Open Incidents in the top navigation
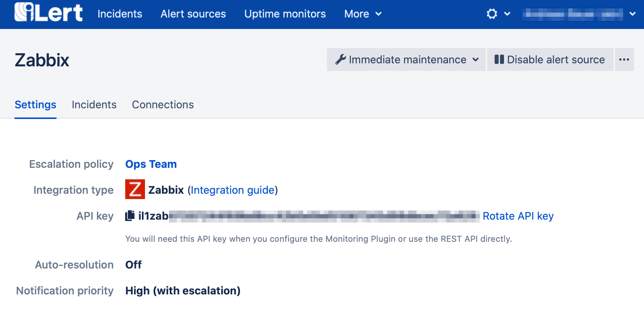644x315 pixels. coord(120,14)
